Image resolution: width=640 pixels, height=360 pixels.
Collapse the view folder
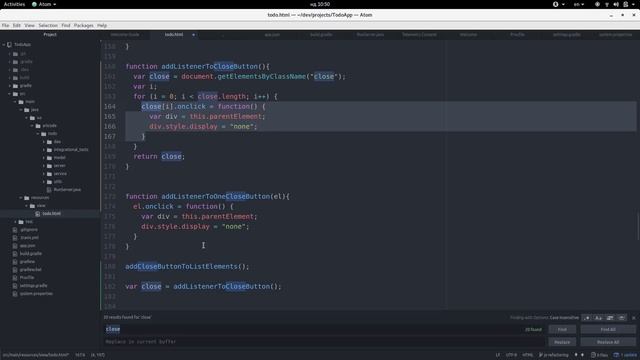pyautogui.click(x=27, y=206)
